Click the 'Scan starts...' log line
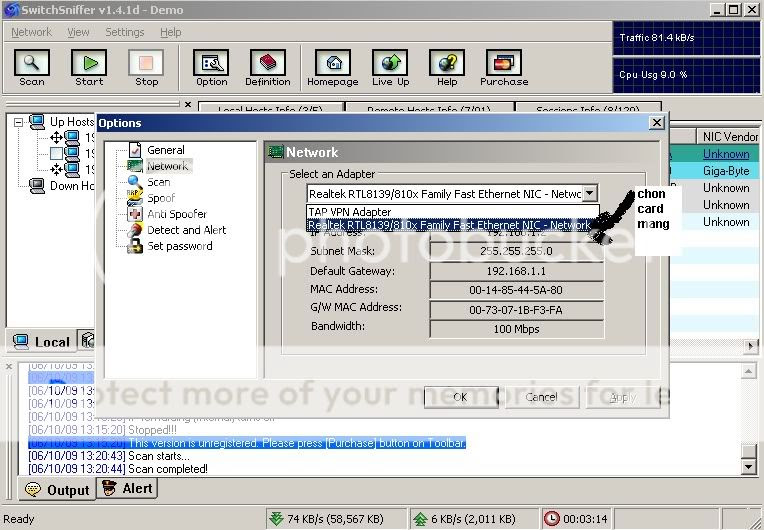 pyautogui.click(x=109, y=456)
